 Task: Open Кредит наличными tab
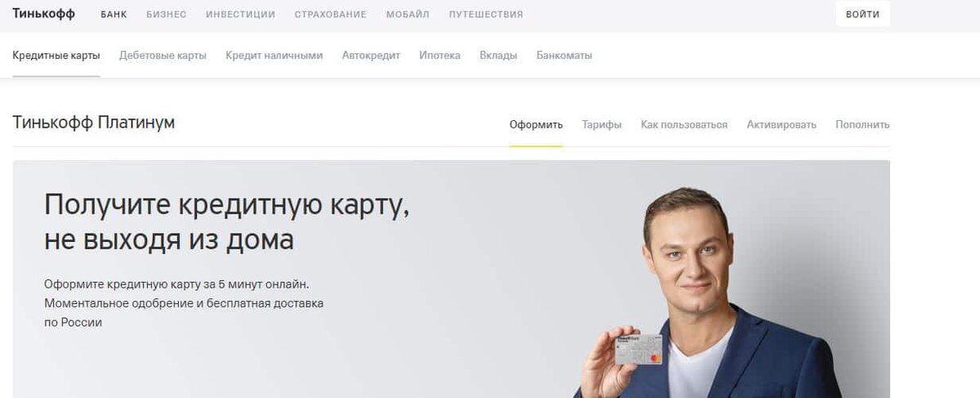274,56
